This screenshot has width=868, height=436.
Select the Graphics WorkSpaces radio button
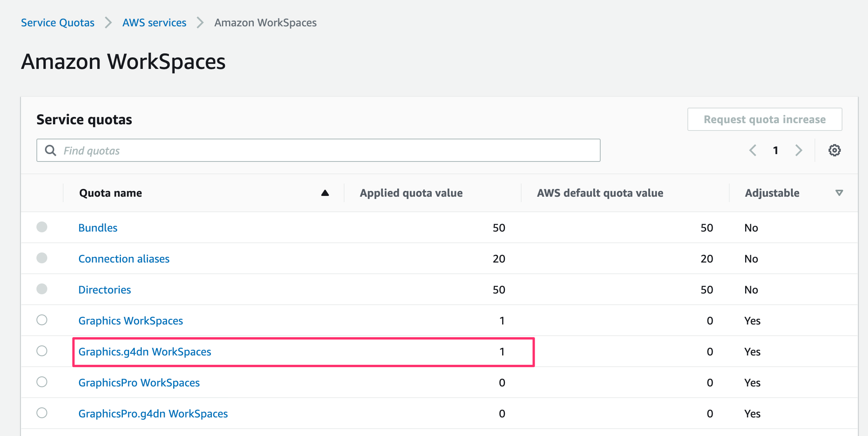42,320
